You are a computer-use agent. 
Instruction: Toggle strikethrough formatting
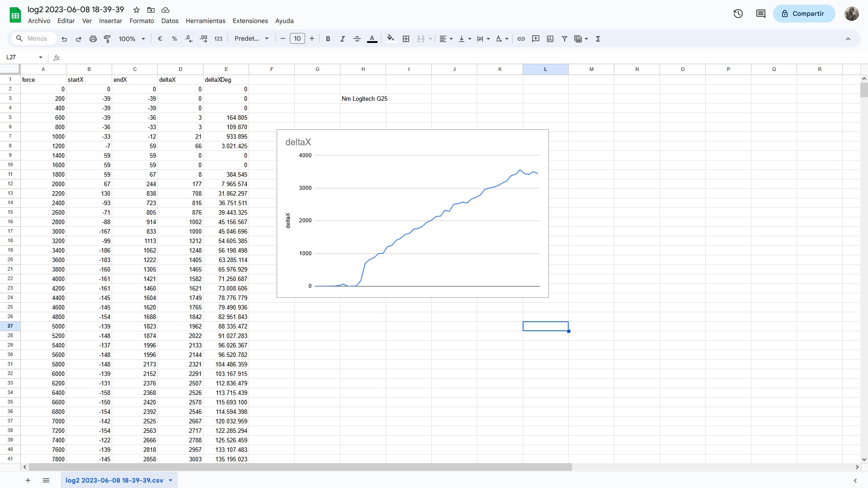(x=357, y=39)
